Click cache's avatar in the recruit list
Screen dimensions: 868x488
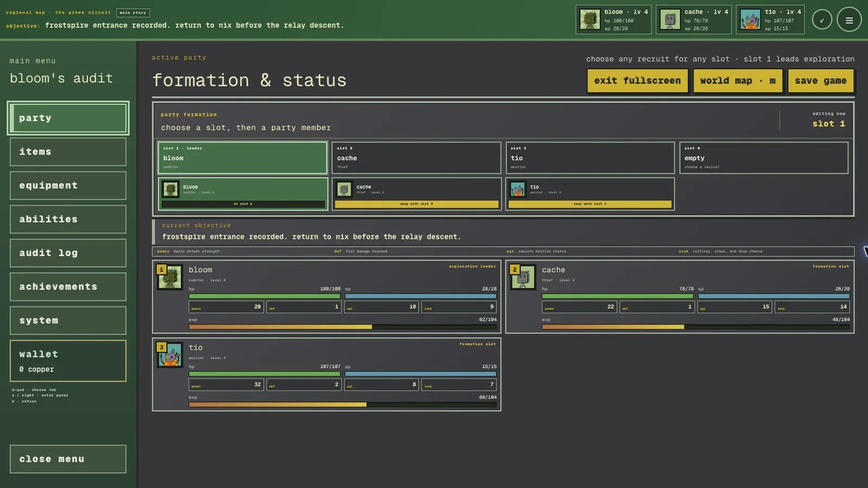[344, 189]
